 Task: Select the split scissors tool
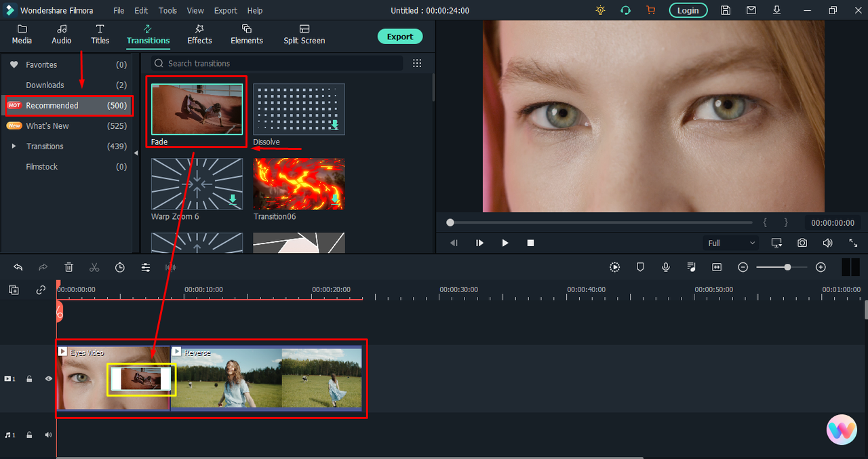[94, 268]
